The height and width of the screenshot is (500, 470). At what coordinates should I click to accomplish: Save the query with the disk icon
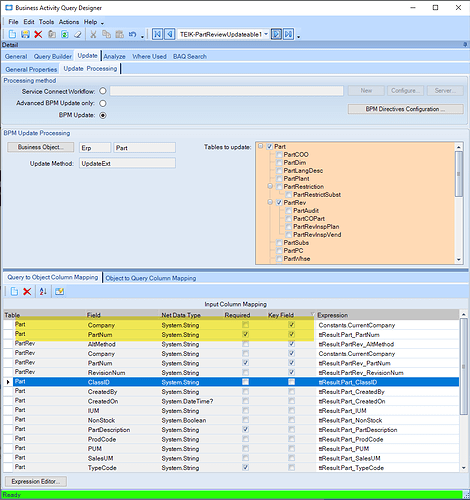[x=25, y=34]
